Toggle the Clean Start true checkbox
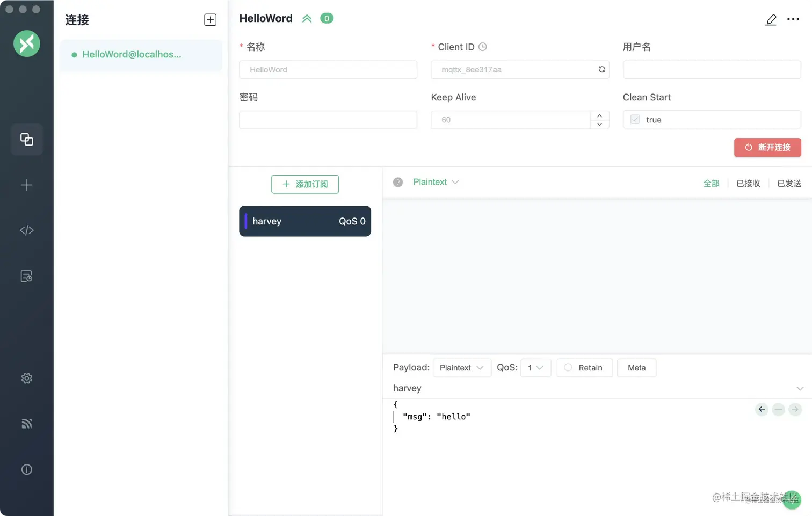The image size is (812, 516). click(635, 119)
